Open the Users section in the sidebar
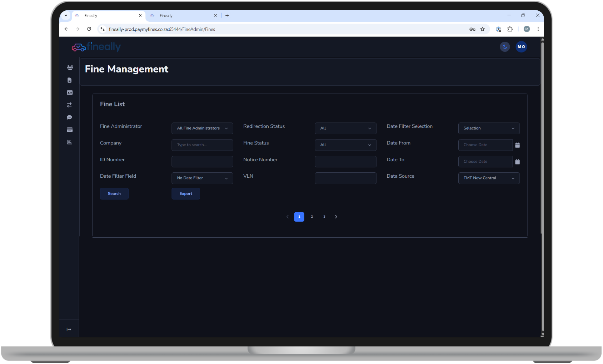 70,67
